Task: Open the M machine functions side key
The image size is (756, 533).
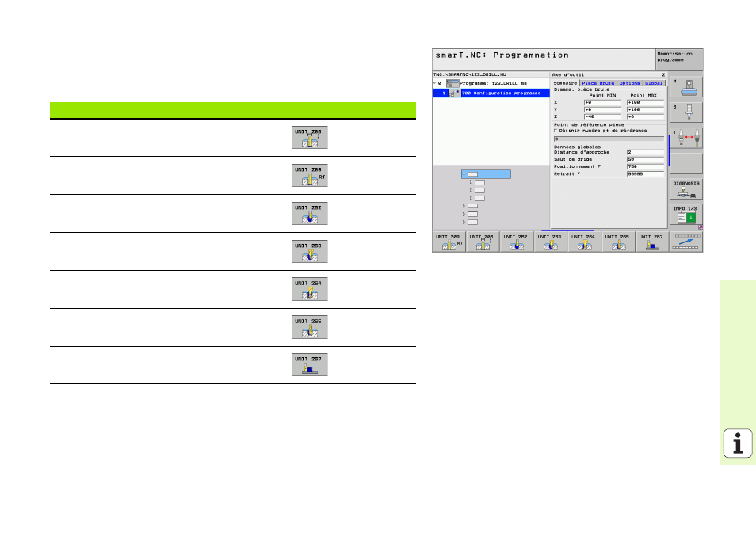Action: click(x=686, y=87)
